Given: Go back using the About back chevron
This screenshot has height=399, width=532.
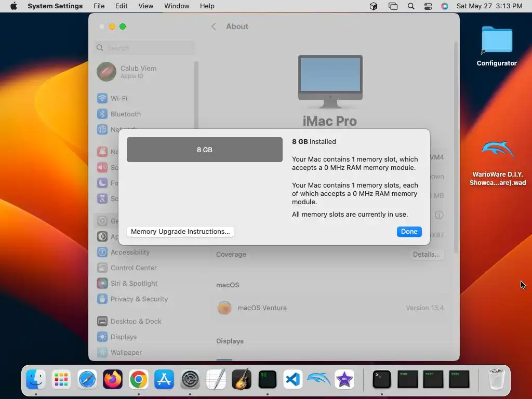Looking at the screenshot, I should pos(214,26).
